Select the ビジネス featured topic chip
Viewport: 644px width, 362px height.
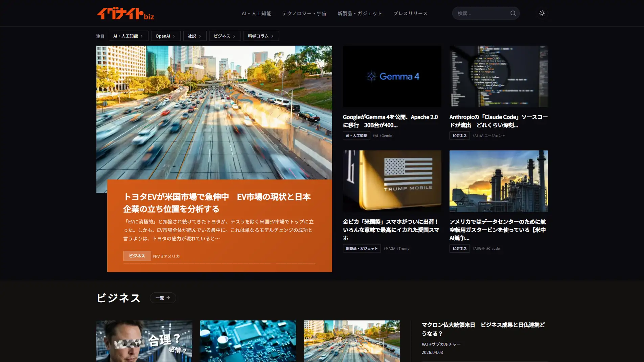click(225, 36)
